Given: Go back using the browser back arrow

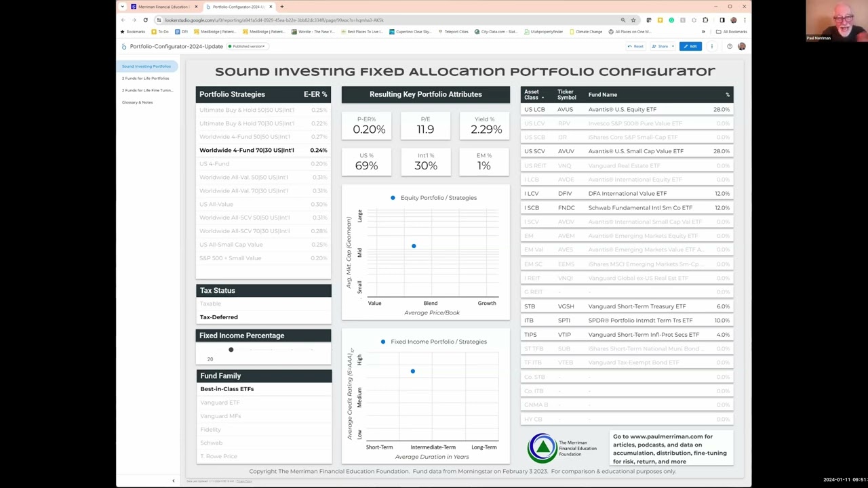Looking at the screenshot, I should coord(123,20).
